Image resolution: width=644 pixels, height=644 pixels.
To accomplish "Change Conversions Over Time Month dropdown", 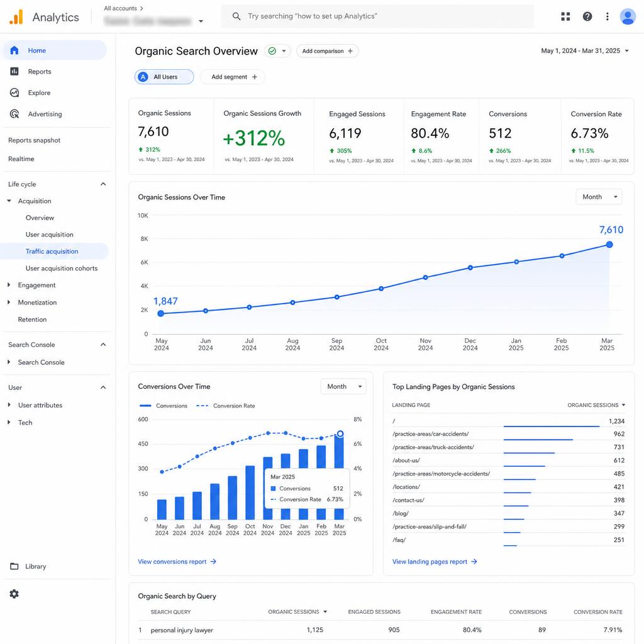I will pos(343,387).
